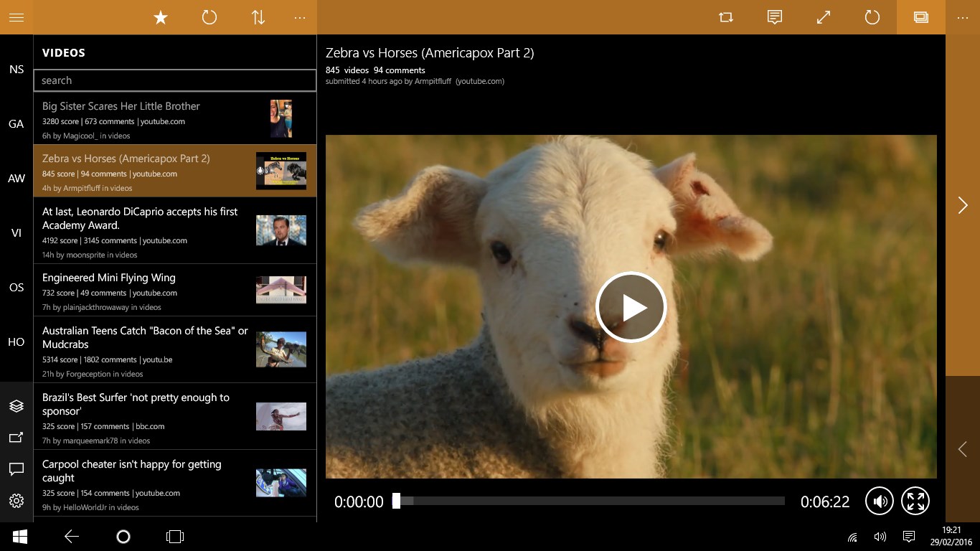Click the VIDEOS subreddit heading

click(64, 53)
